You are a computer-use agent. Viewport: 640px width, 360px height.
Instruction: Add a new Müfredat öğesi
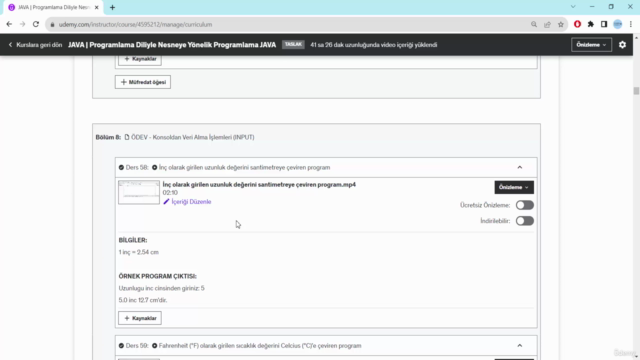pos(143,82)
